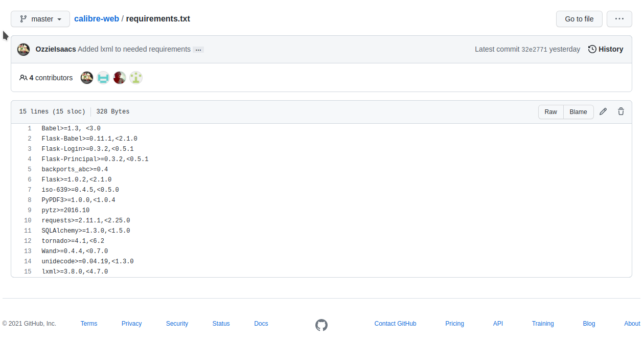Screen dimensions: 644x340
Task: Open the Security footer link
Action: pos(177,324)
